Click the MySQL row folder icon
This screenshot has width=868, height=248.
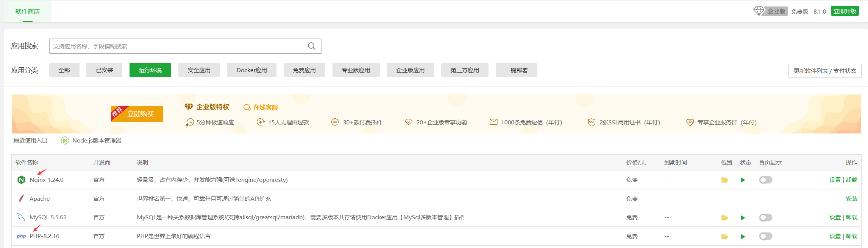click(724, 218)
